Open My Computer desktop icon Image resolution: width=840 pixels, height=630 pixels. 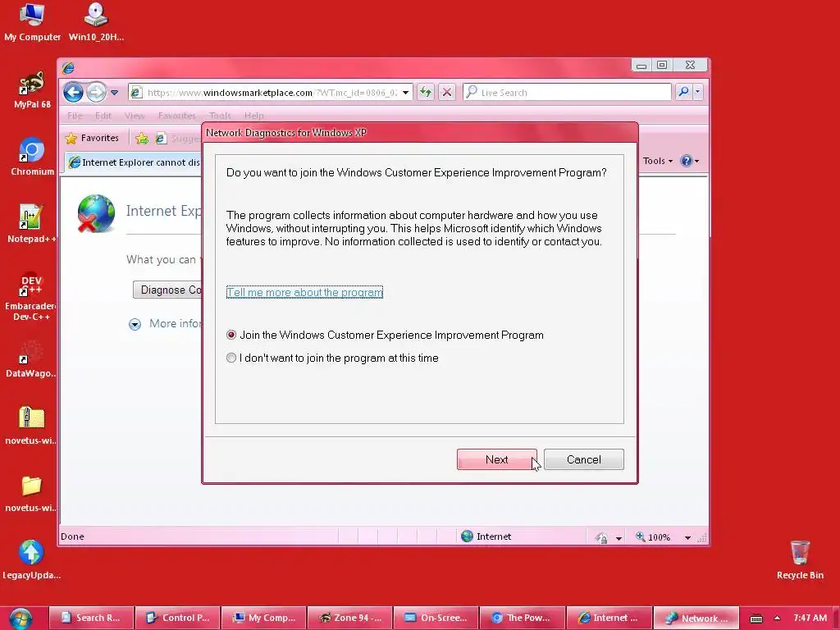click(x=32, y=22)
